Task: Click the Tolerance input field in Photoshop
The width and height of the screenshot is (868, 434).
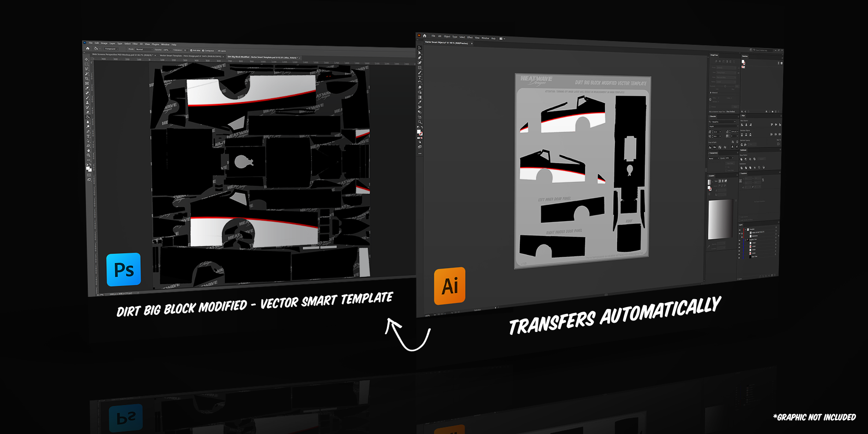Action: (185, 50)
